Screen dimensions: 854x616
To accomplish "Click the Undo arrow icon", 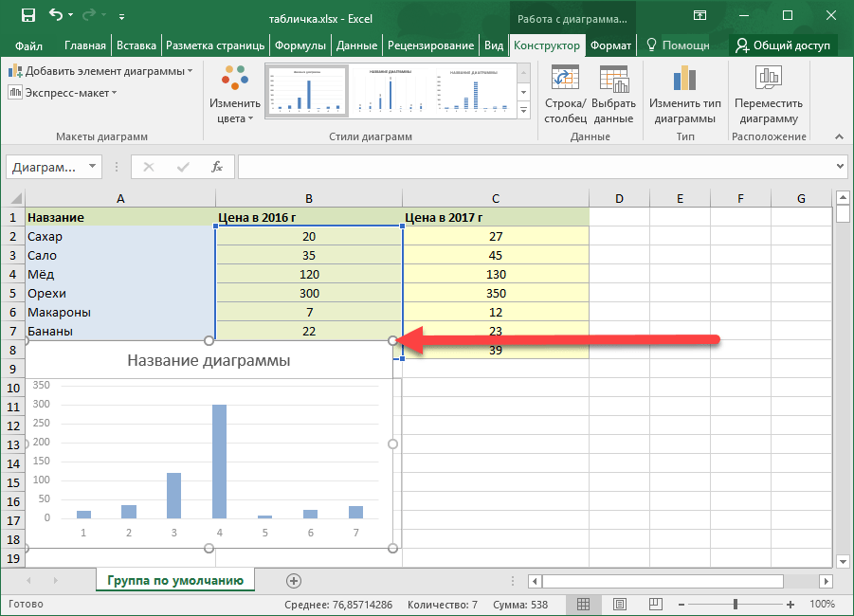I will [56, 16].
